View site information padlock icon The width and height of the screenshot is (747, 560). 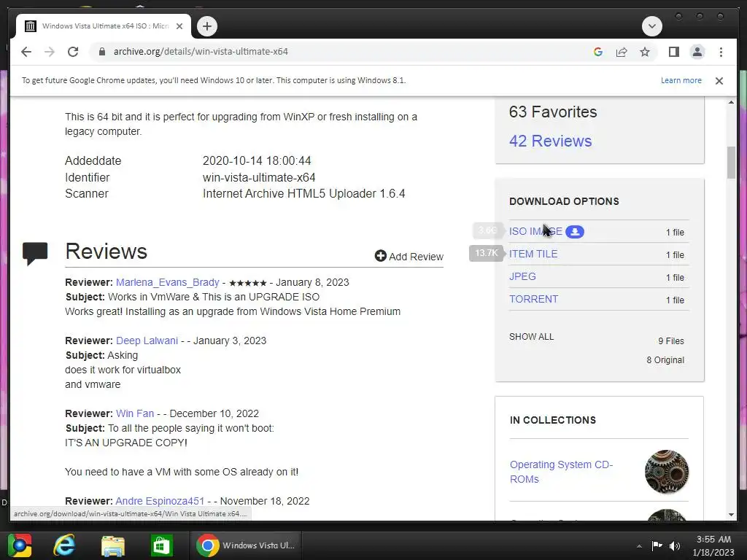[x=101, y=52]
